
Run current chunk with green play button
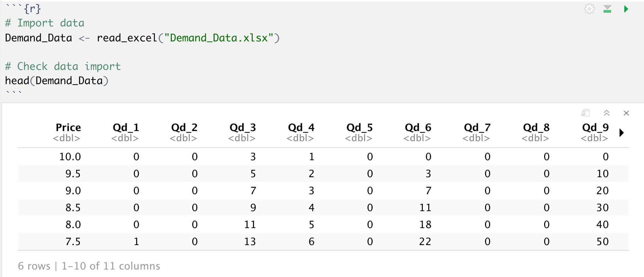pyautogui.click(x=626, y=9)
